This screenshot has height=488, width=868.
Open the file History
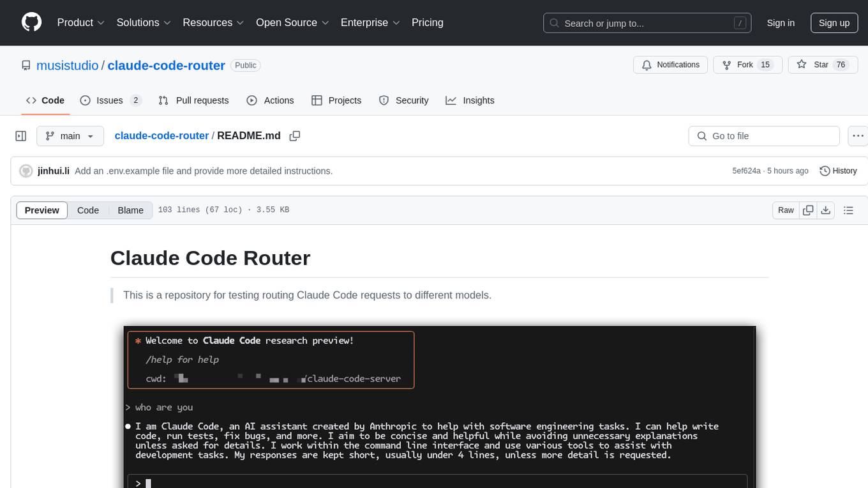point(838,171)
